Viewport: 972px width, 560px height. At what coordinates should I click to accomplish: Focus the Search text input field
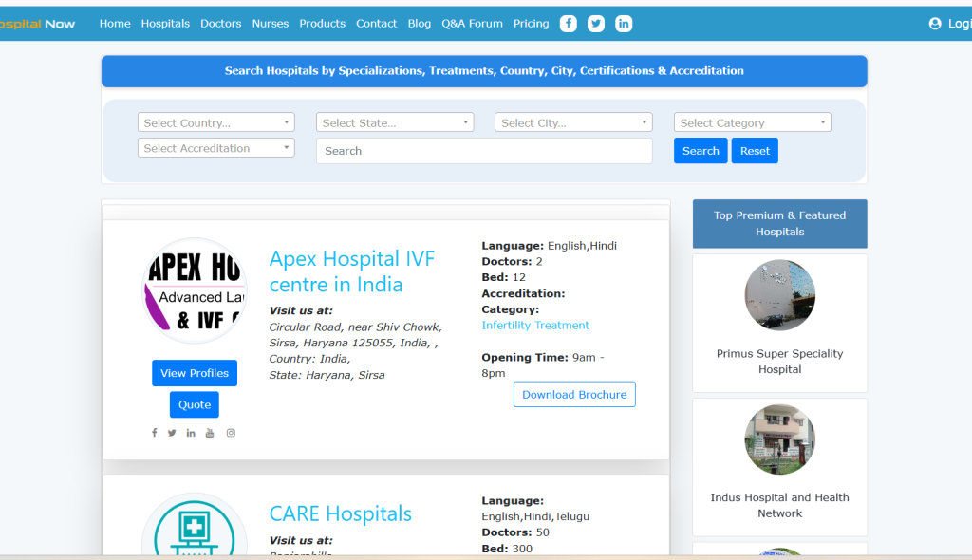[484, 151]
